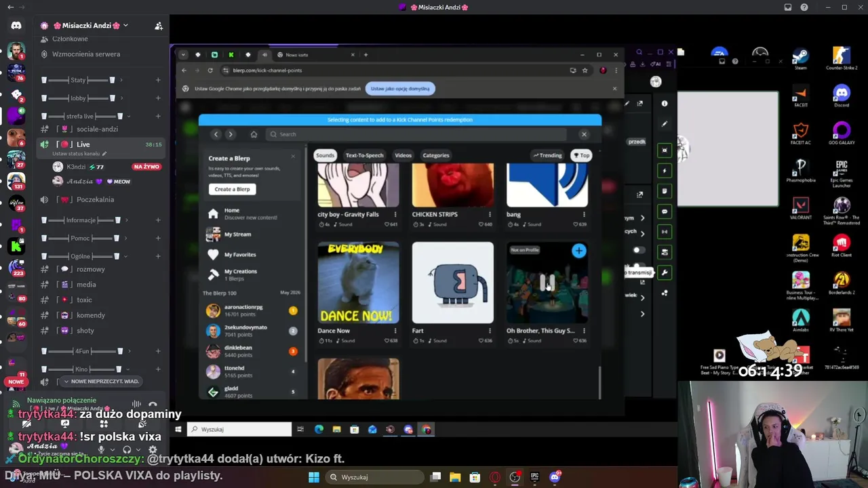Image resolution: width=868 pixels, height=488 pixels.
Task: Pause the 'Oh Brother' sound preview
Action: pyautogui.click(x=547, y=283)
